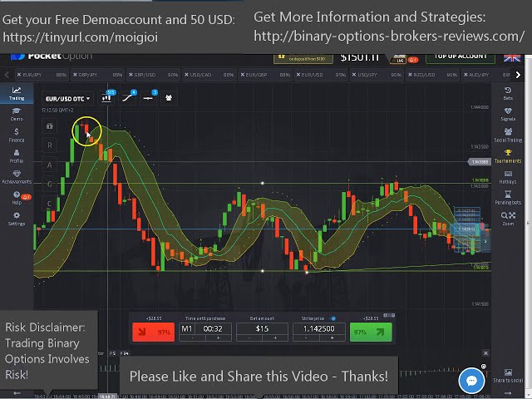Viewport: 532px width, 399px height.
Task: Open the Hotkeys panel
Action: [x=508, y=177]
